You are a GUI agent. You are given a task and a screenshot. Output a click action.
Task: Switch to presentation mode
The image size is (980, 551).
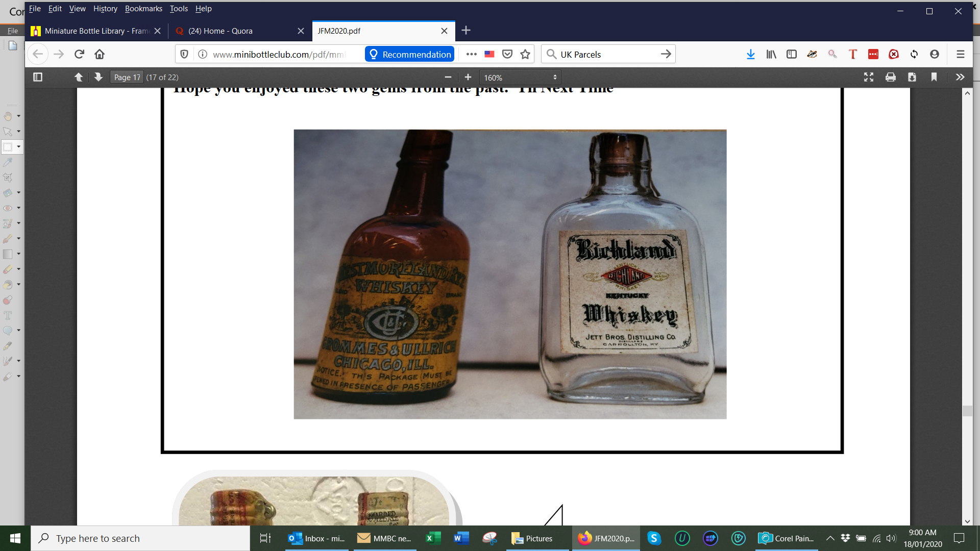(869, 77)
